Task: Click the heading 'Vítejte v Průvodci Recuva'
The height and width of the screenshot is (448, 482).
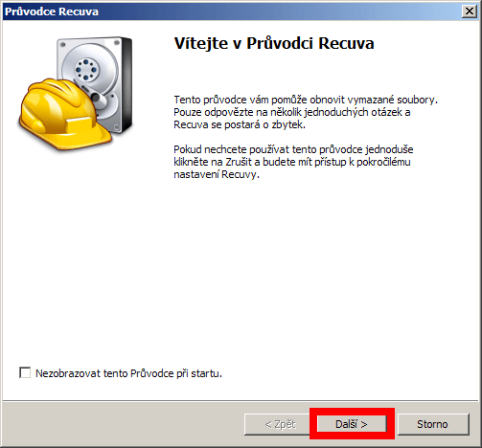Action: [x=274, y=43]
